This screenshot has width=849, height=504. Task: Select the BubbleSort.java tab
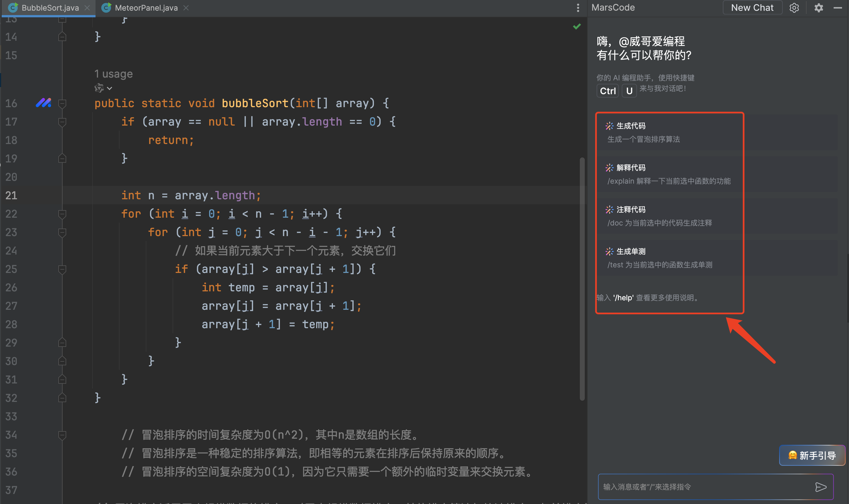(50, 8)
